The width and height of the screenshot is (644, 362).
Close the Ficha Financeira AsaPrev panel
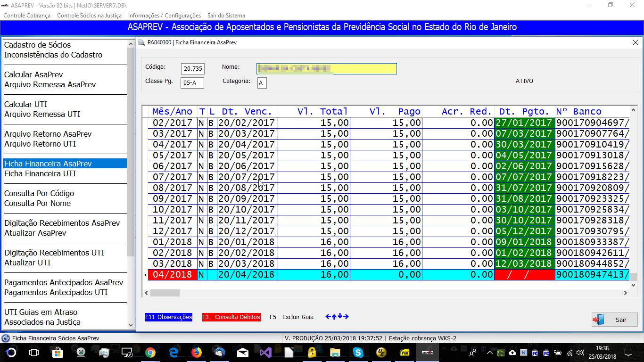coord(635,42)
